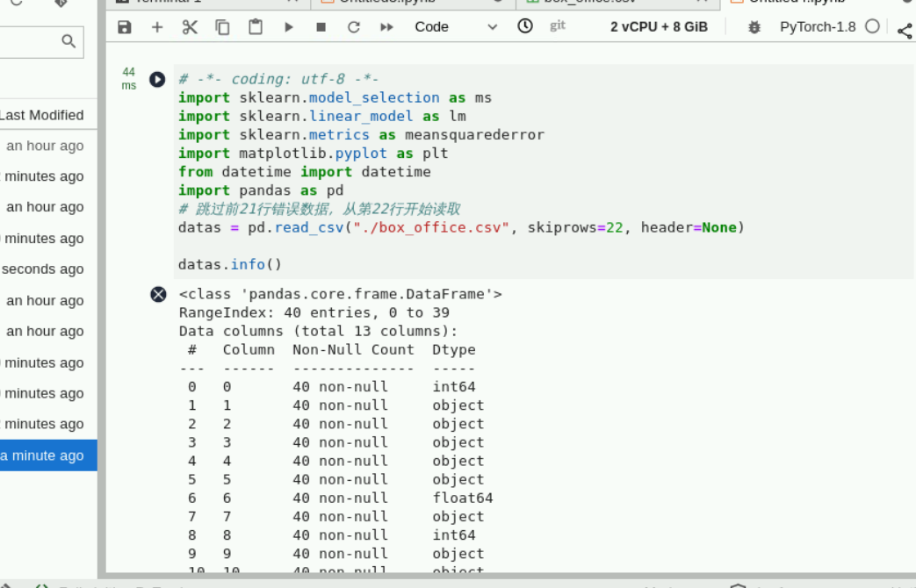The image size is (916, 588).
Task: Restart kernel and run all cells icon
Action: (x=386, y=27)
